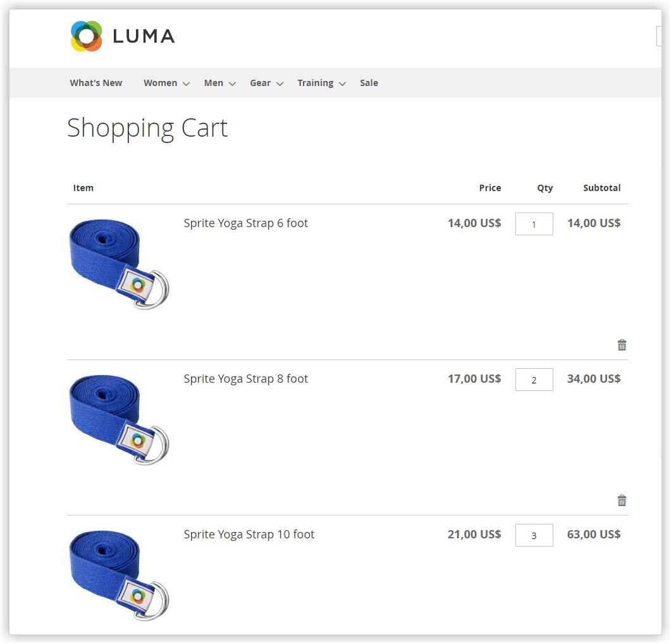This screenshot has height=644, width=671.
Task: Open Sprite Yoga Strap 10 foot product link
Action: tap(249, 535)
